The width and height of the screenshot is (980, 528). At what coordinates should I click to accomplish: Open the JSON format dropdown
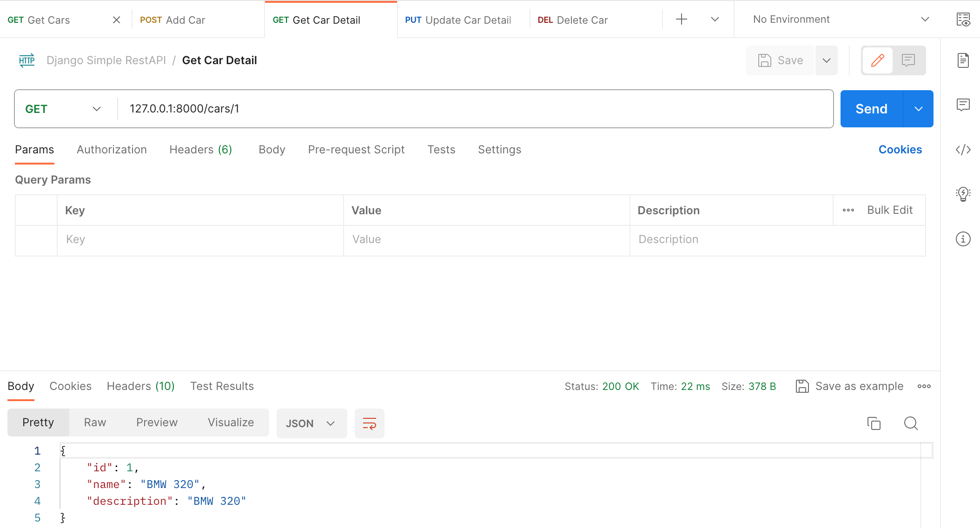click(311, 423)
